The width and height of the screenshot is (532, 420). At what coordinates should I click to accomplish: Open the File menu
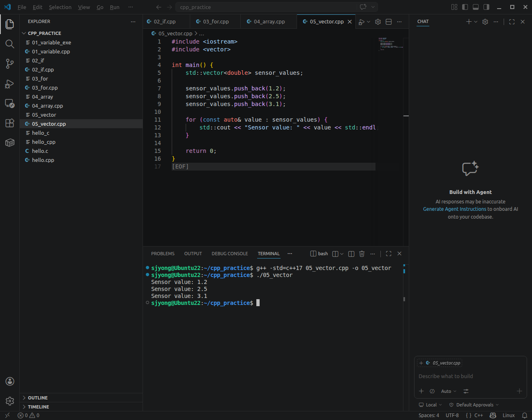(x=22, y=7)
